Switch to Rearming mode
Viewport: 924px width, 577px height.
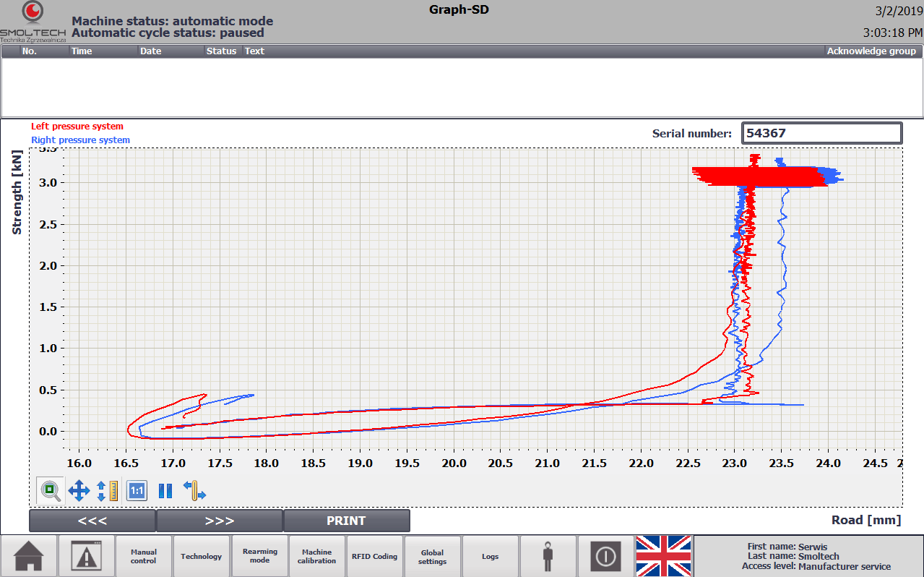259,556
